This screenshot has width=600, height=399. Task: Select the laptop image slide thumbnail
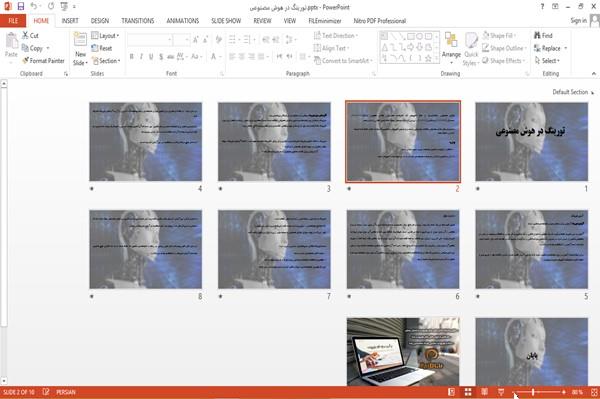tap(403, 352)
